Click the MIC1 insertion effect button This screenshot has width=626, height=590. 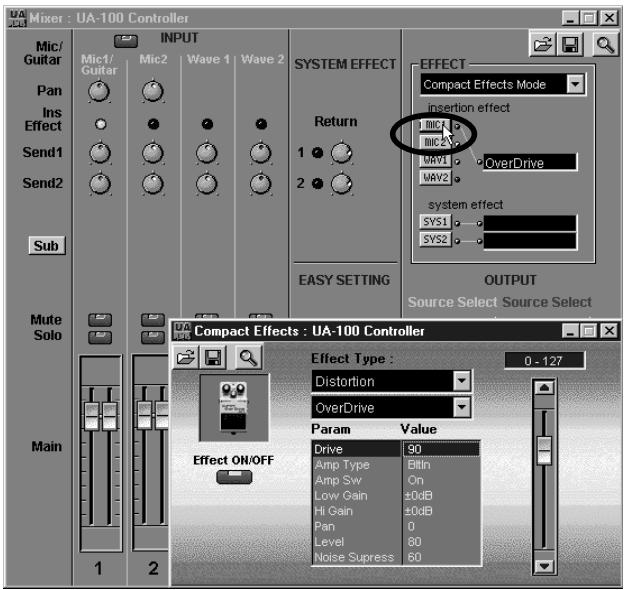click(435, 125)
